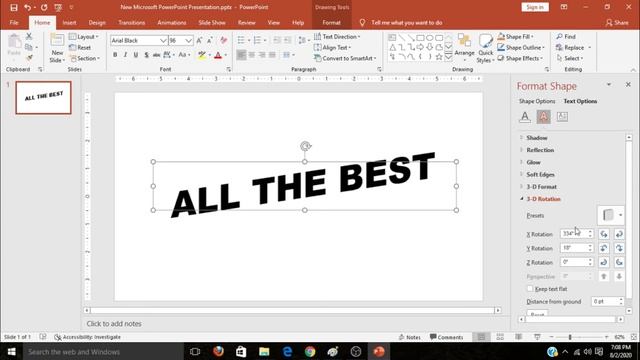Select slide 1 thumbnail

(x=43, y=98)
